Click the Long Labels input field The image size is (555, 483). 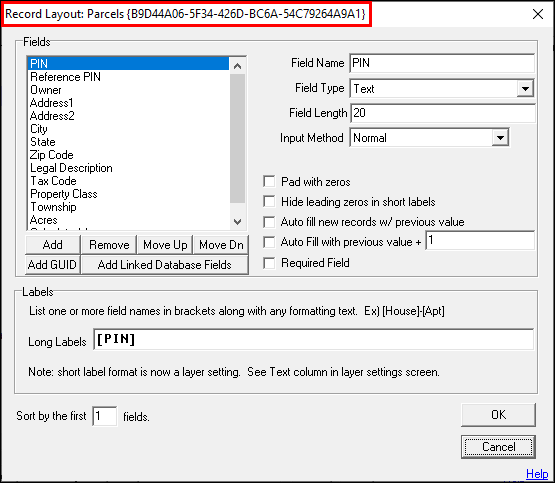[313, 339]
